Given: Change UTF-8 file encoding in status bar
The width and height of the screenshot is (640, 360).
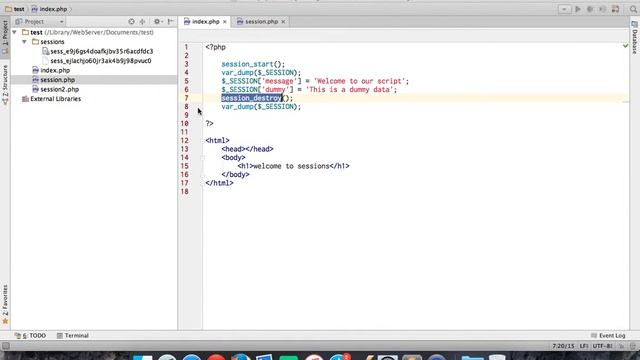Looking at the screenshot, I should (602, 346).
